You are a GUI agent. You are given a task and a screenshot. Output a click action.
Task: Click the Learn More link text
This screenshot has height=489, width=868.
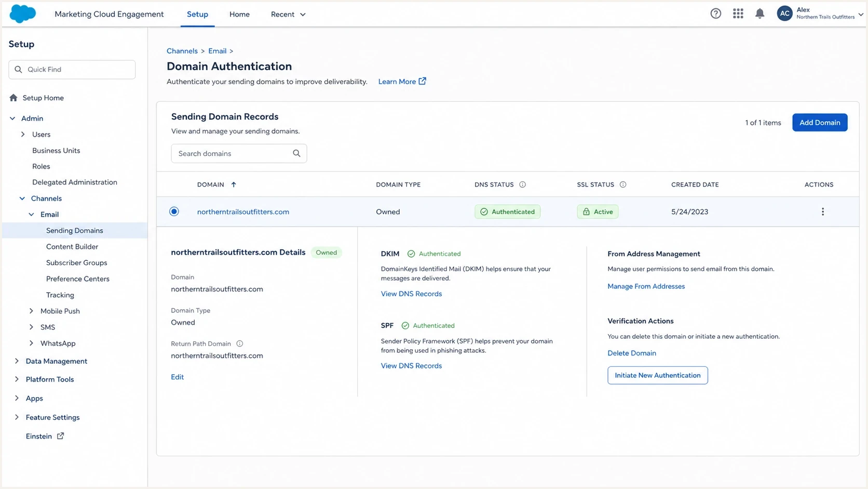(397, 82)
